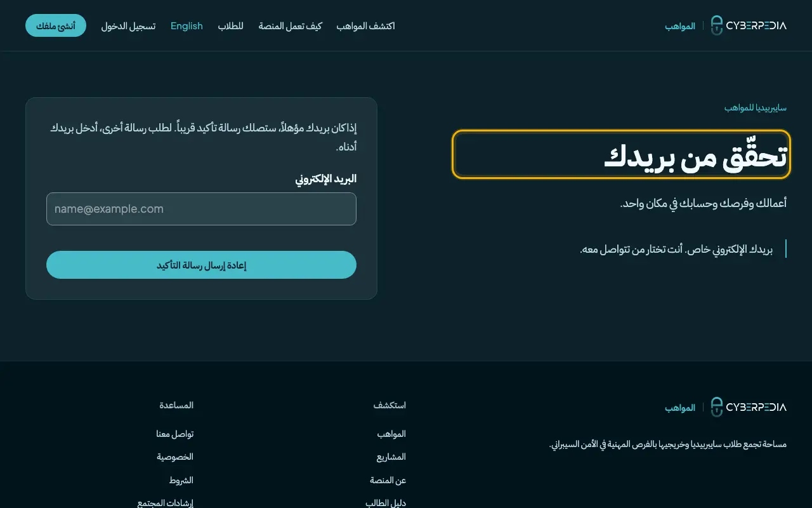Viewport: 812px width, 508px height.
Task: Open the للطلاب menu item
Action: click(x=231, y=26)
